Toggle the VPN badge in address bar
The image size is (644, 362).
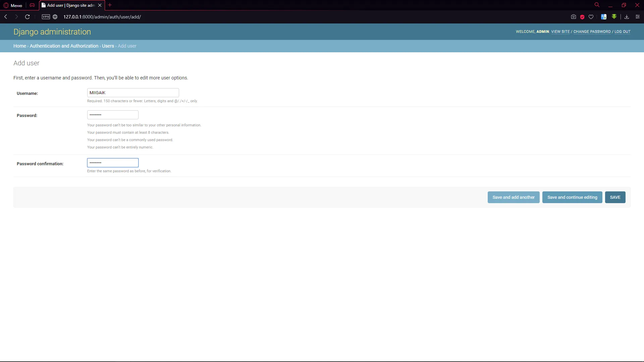46,17
